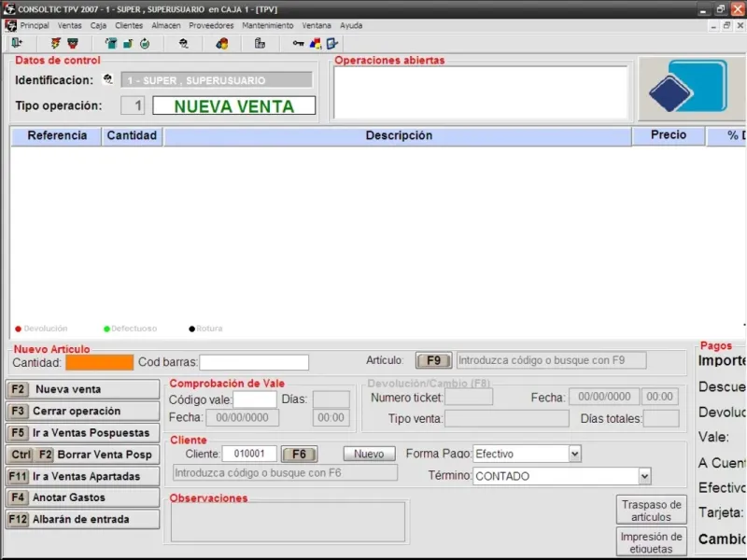Click the user search toolbar icon
The image size is (747, 560).
coord(183,44)
